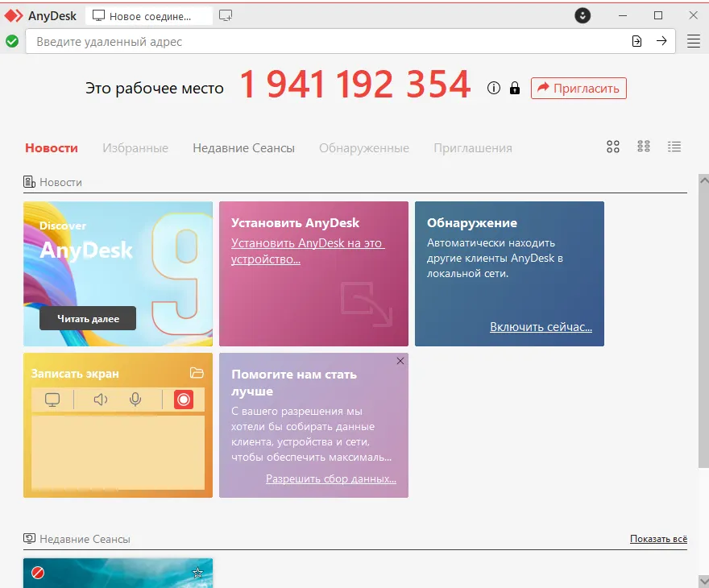Open the hamburger main menu
This screenshot has width=709, height=588.
coord(693,41)
